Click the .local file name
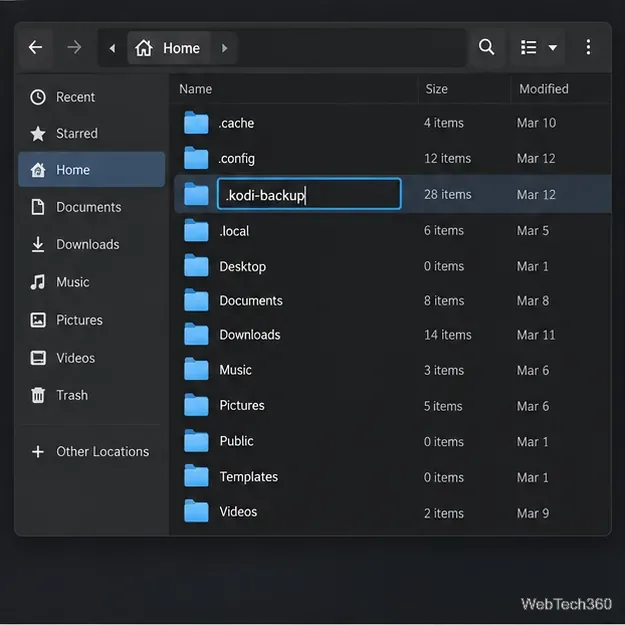This screenshot has width=625, height=625. [x=234, y=231]
